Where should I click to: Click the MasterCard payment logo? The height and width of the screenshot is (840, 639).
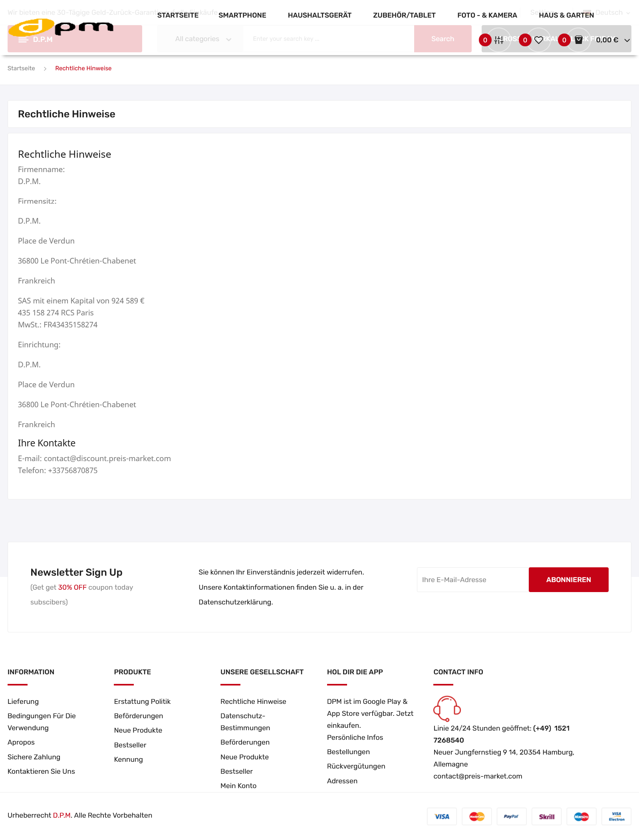point(477,816)
